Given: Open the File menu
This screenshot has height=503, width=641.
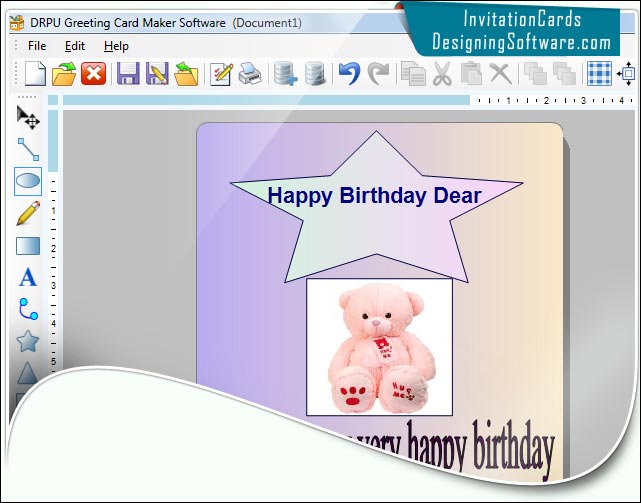Looking at the screenshot, I should 37,46.
